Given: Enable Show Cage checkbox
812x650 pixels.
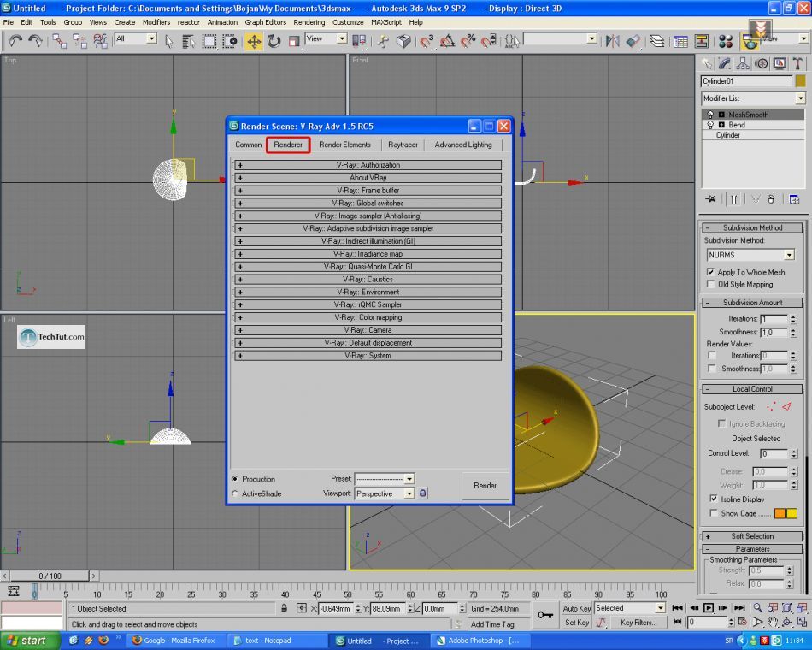Looking at the screenshot, I should [x=714, y=513].
